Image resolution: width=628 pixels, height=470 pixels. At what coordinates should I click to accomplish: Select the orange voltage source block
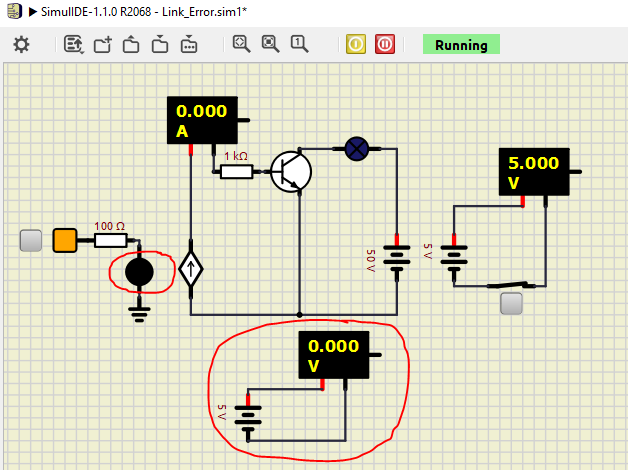coord(65,240)
